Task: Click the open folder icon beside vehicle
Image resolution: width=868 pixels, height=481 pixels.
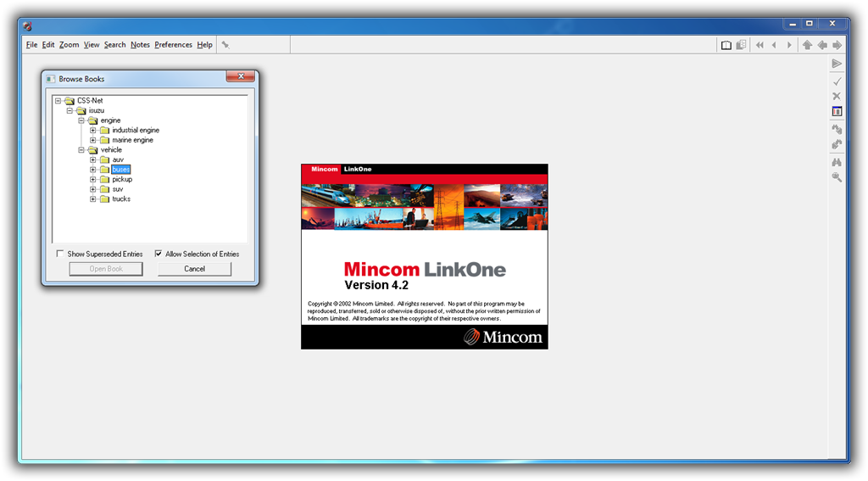Action: tap(92, 150)
